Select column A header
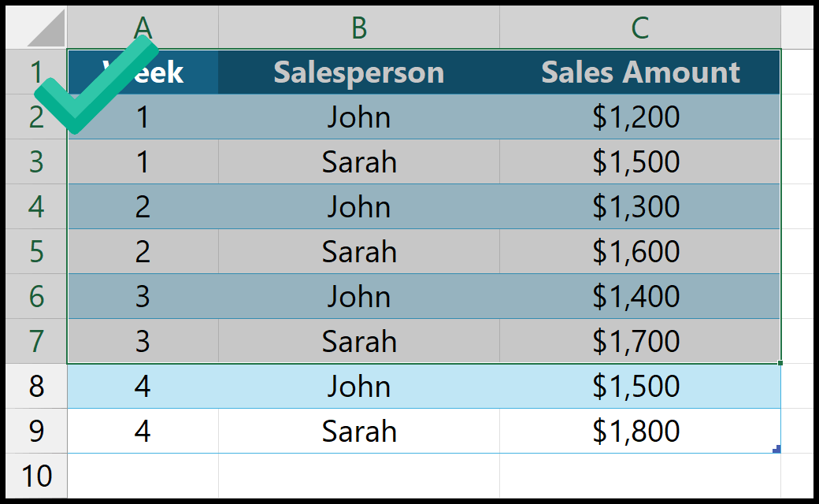 click(x=143, y=27)
